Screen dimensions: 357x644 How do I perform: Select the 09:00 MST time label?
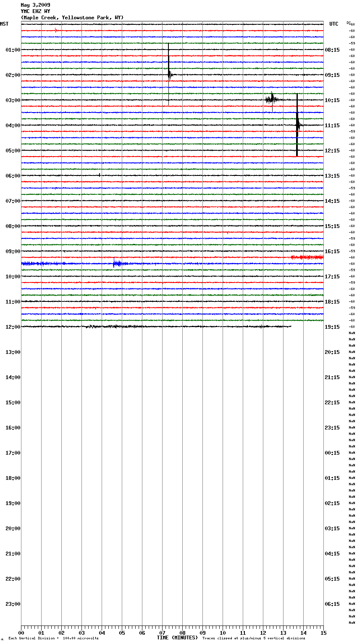(13, 251)
